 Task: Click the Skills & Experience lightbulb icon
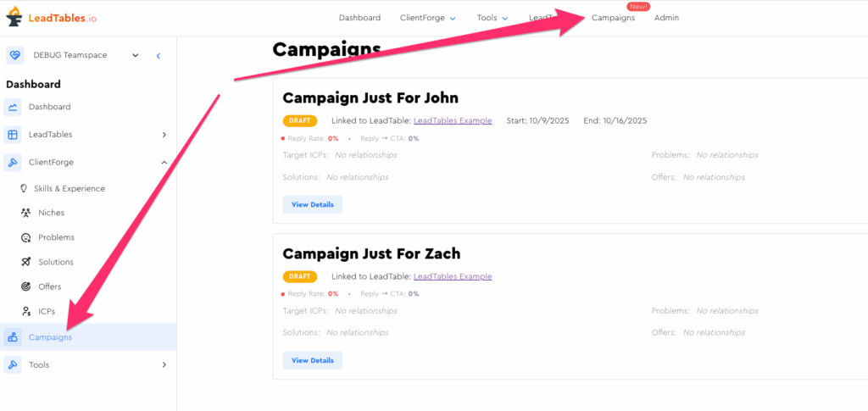(x=24, y=188)
